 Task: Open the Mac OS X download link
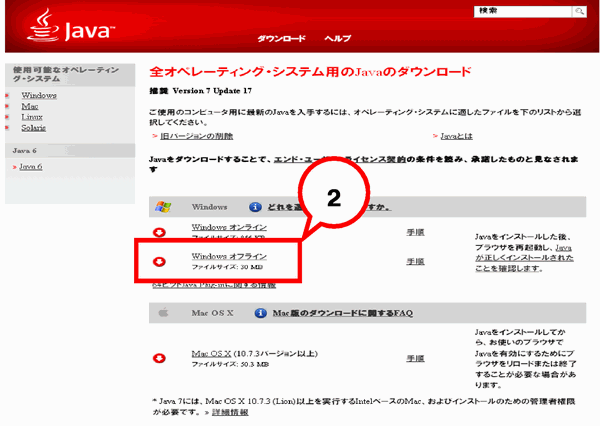[211, 353]
